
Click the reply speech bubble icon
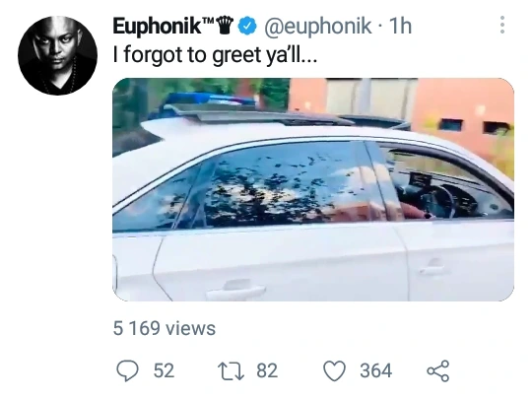127,370
